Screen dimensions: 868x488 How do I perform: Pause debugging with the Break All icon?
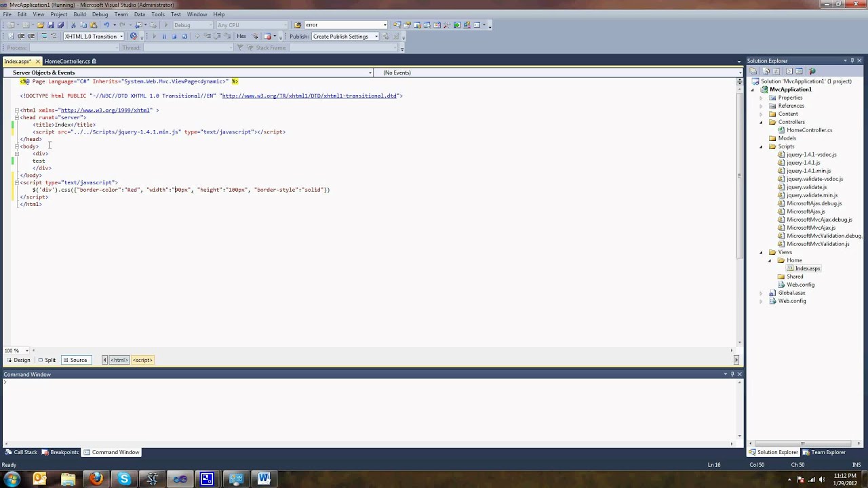tap(164, 36)
